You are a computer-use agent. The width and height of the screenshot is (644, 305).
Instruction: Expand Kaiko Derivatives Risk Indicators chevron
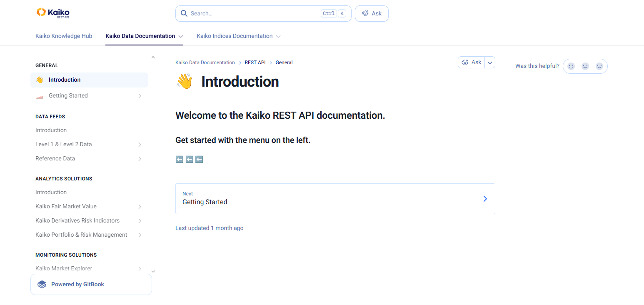pos(140,221)
